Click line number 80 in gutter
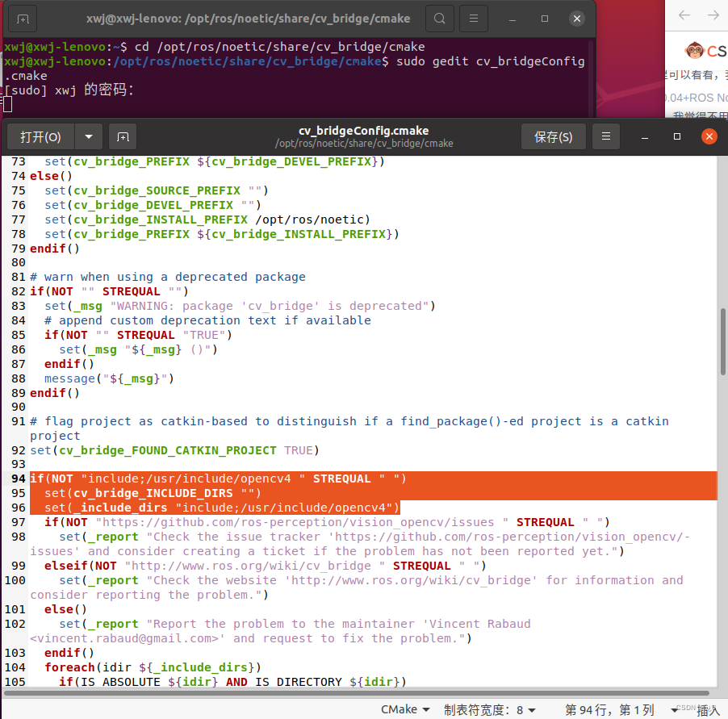Image resolution: width=728 pixels, height=719 pixels. 19,263
